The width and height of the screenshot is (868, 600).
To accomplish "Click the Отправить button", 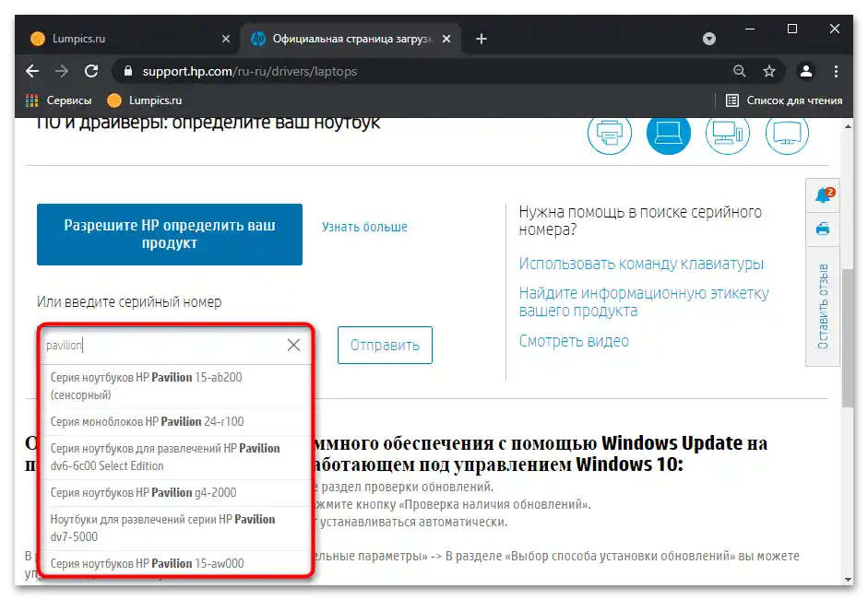I will tap(385, 345).
